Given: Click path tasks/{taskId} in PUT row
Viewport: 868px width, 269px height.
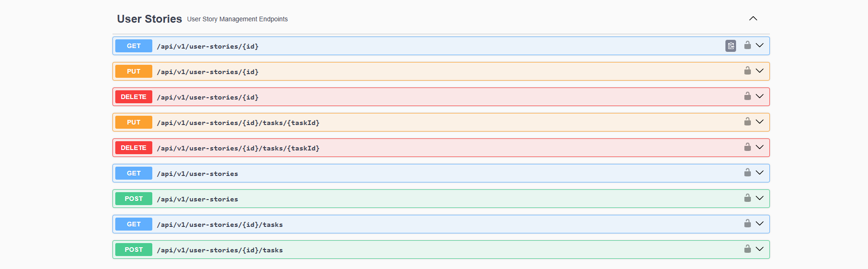Looking at the screenshot, I should [238, 123].
